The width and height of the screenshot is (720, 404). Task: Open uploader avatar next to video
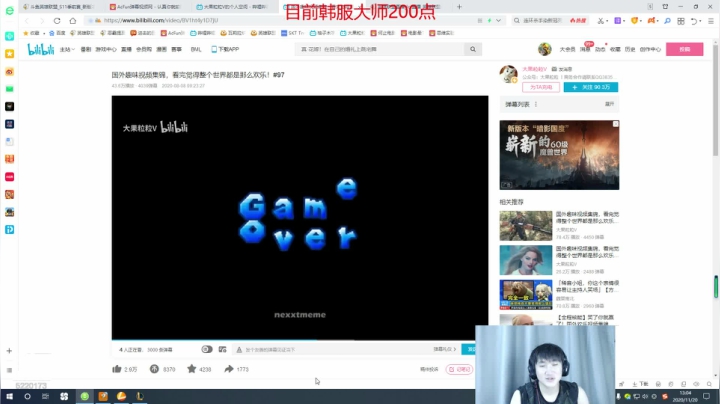tap(508, 74)
